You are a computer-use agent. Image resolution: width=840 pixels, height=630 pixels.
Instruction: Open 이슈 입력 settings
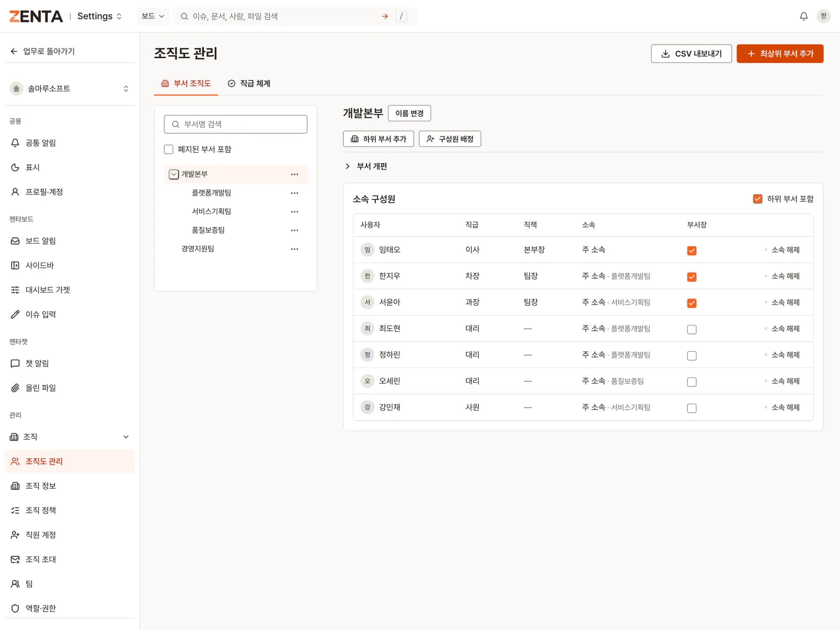tap(69, 314)
